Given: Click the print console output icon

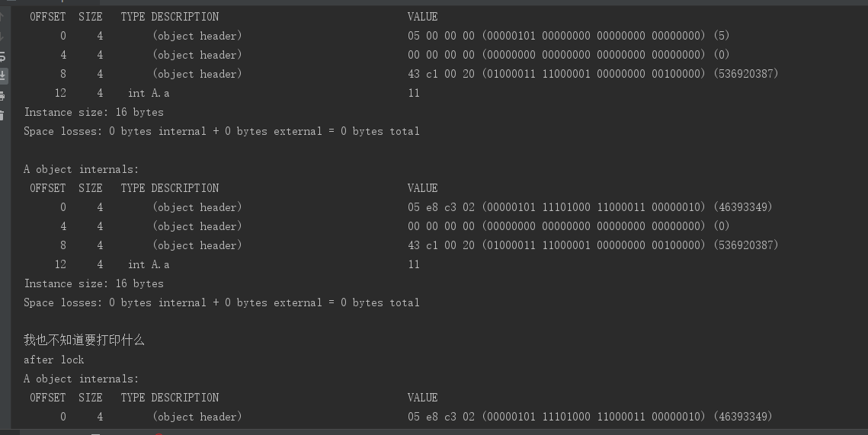Looking at the screenshot, I should point(3,95).
